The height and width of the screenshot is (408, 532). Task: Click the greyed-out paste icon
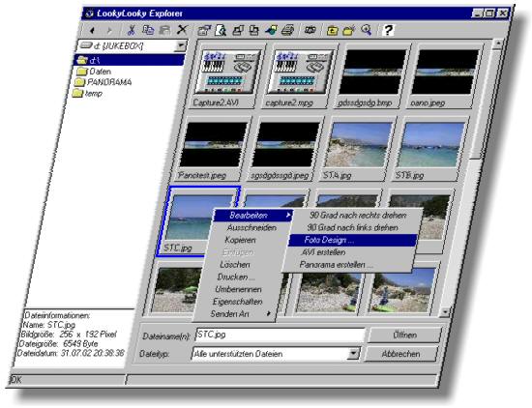click(164, 30)
